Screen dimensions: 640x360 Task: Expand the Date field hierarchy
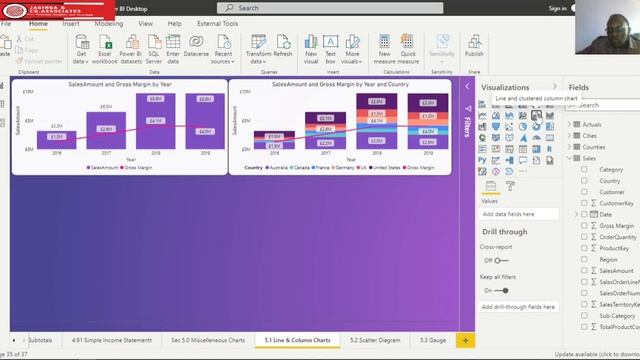pyautogui.click(x=576, y=214)
